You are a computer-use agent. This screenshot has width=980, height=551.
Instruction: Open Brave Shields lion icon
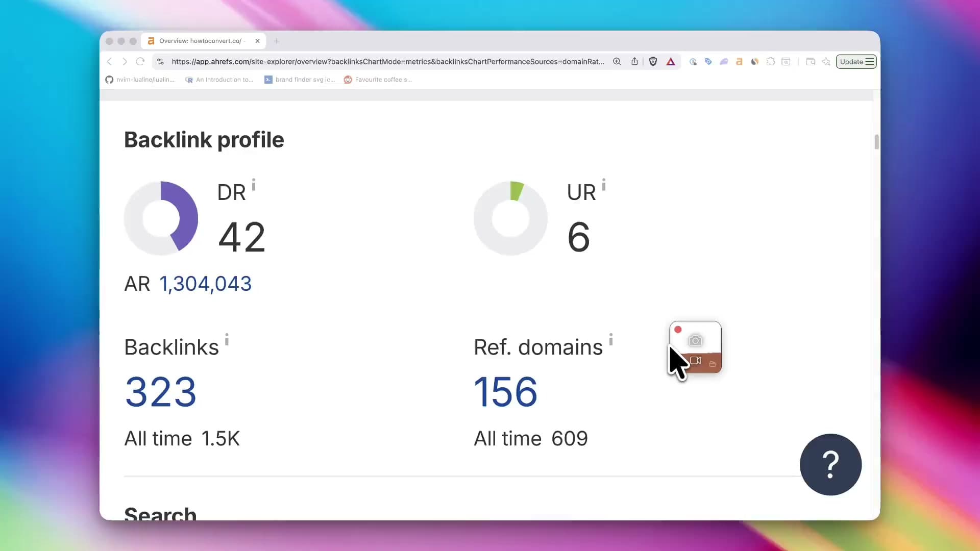653,62
